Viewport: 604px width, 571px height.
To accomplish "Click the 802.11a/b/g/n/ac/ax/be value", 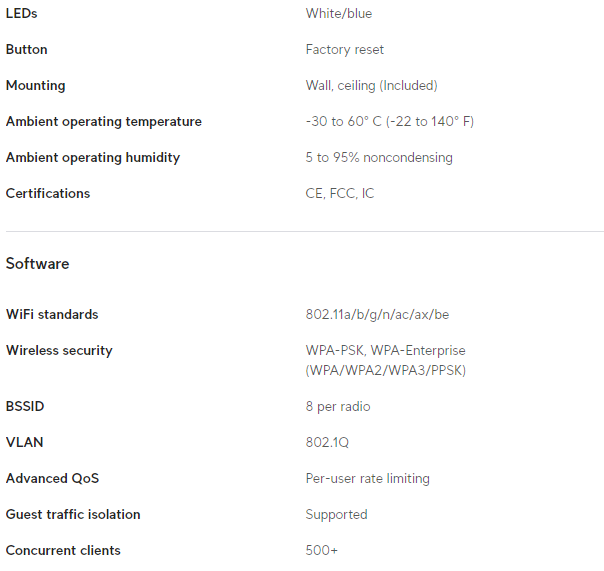I will [x=377, y=315].
